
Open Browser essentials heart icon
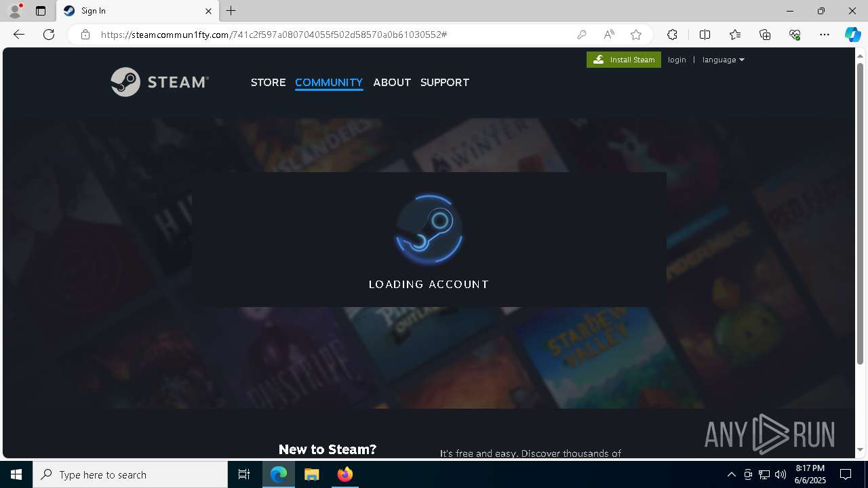tap(795, 35)
